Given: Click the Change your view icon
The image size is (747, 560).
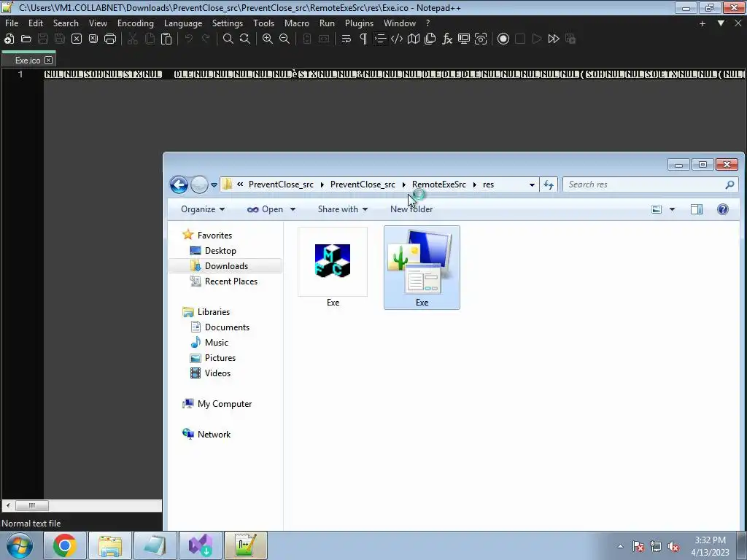Looking at the screenshot, I should (657, 209).
